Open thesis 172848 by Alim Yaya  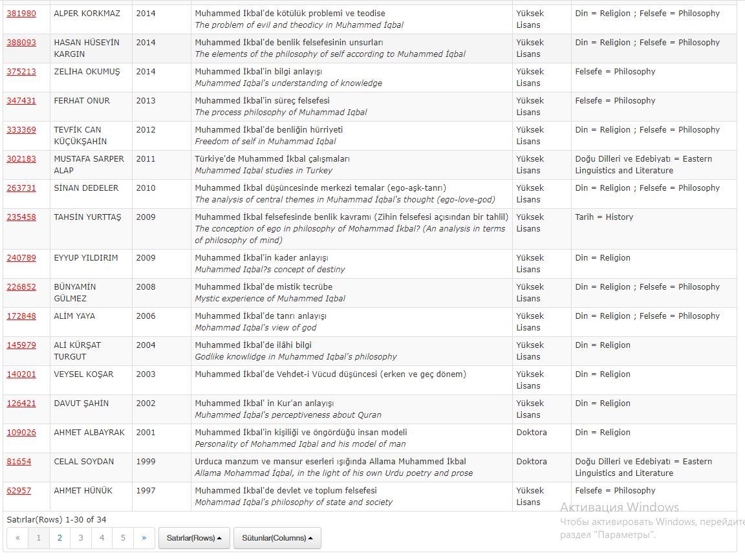pyautogui.click(x=21, y=316)
